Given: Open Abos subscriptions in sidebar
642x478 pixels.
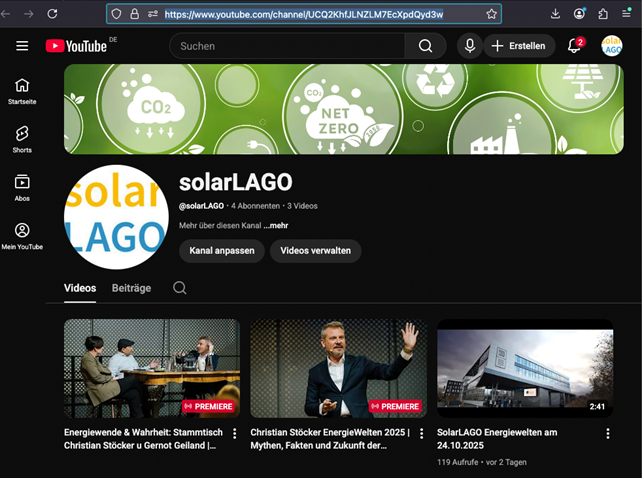Looking at the screenshot, I should tap(22, 187).
